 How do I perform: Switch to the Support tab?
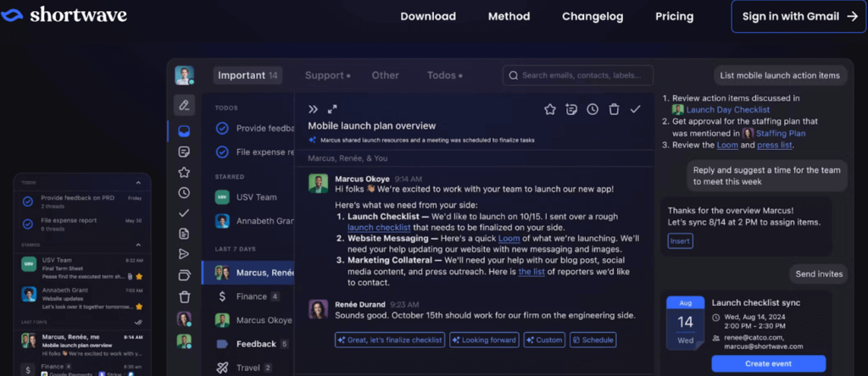pyautogui.click(x=328, y=75)
